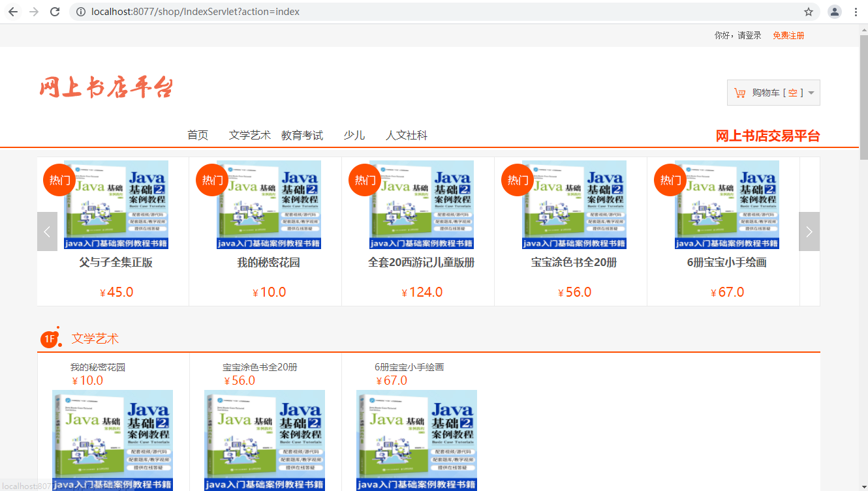
Task: Click the browser back arrow
Action: [x=13, y=12]
